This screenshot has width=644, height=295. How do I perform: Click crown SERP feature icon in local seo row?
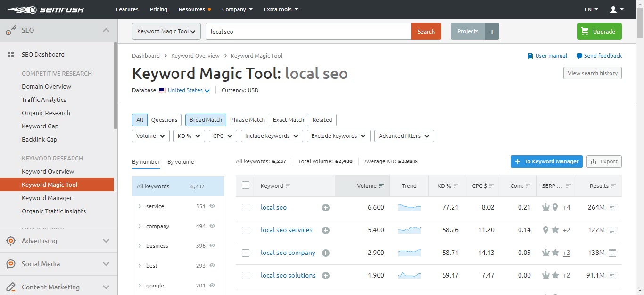(546, 207)
